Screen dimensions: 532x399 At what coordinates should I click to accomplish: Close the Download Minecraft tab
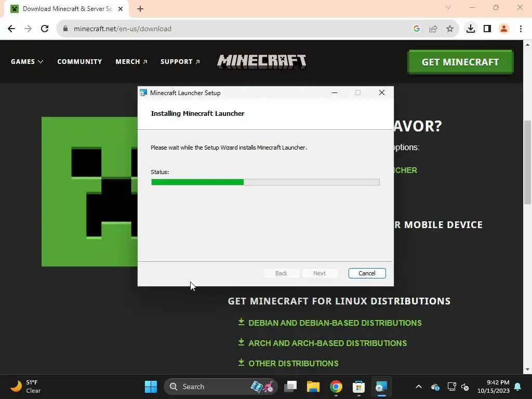pos(121,9)
